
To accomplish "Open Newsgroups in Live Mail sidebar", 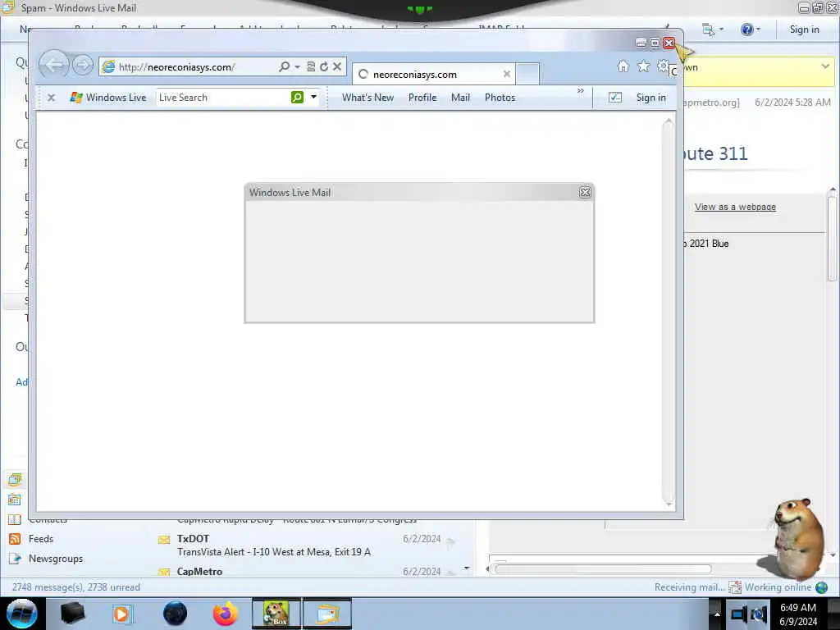I will pos(56,558).
